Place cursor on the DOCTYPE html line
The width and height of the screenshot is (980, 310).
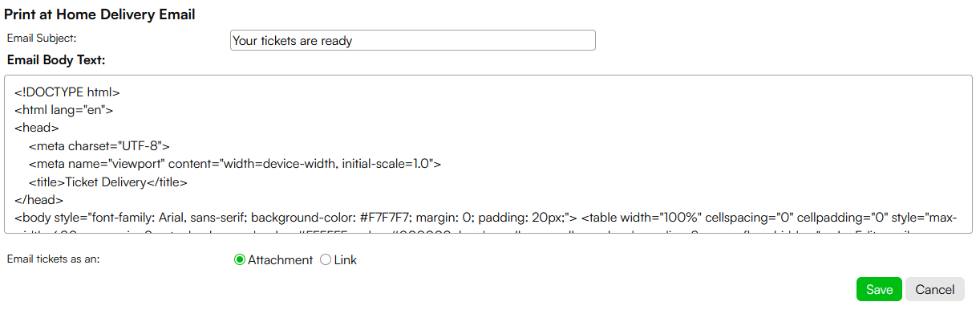67,92
